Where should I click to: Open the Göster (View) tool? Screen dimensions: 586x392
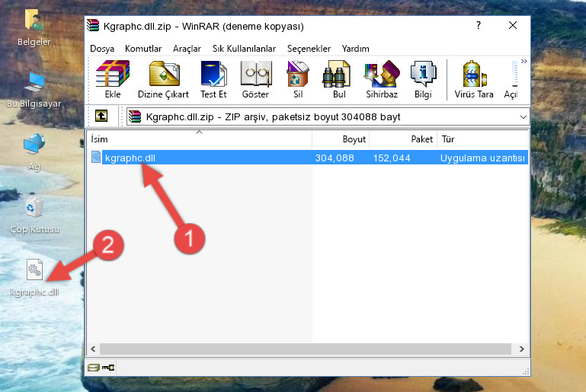coord(255,79)
